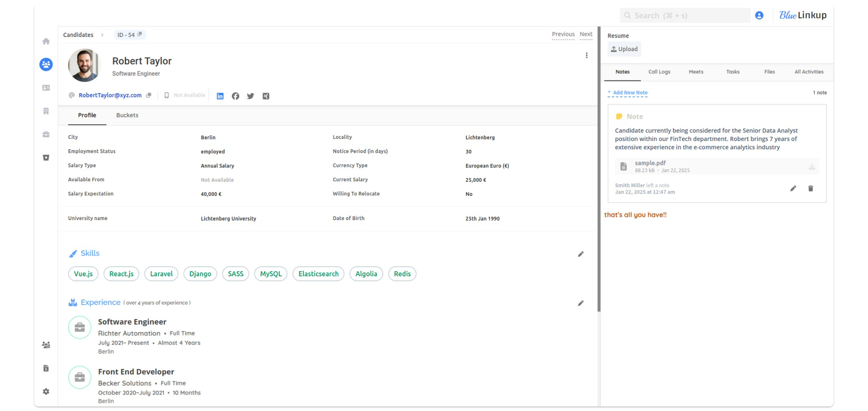Image resolution: width=868 pixels, height=411 pixels.
Task: Open the user account avatar menu
Action: (759, 15)
